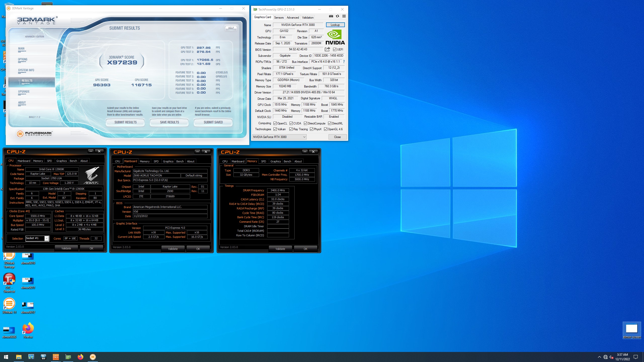Viewport: 644px width, 362px height.
Task: Click the Firefox taskbar icon
Action: 80,357
